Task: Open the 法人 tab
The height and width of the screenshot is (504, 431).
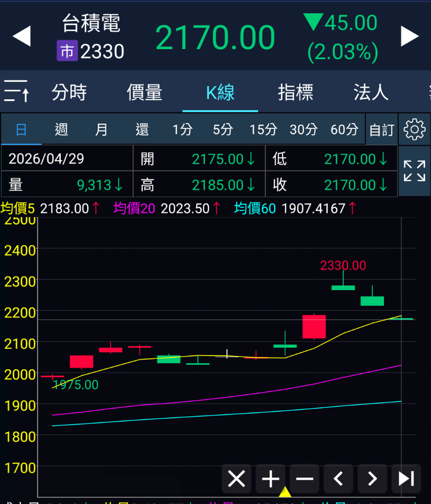Action: coord(371,92)
